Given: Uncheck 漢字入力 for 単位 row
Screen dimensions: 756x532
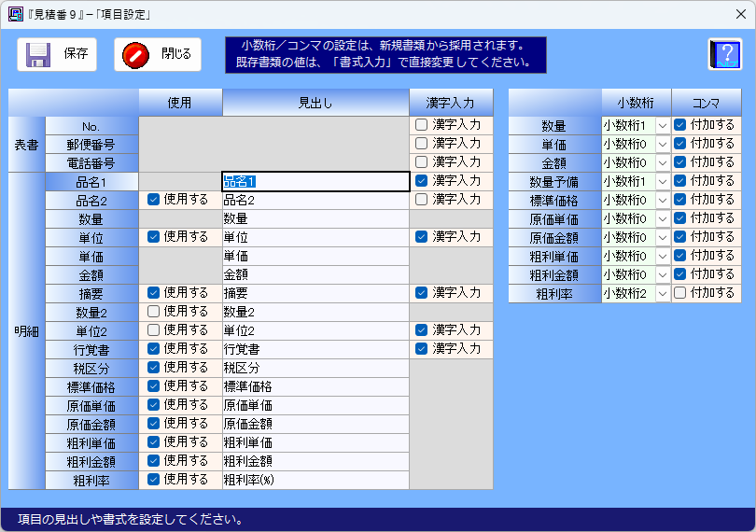Looking at the screenshot, I should coord(421,236).
